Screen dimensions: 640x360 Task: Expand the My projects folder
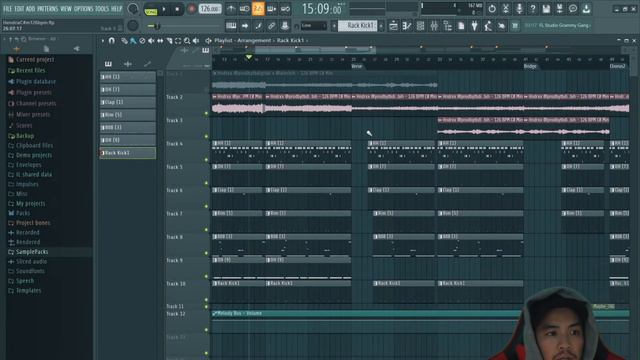point(30,203)
